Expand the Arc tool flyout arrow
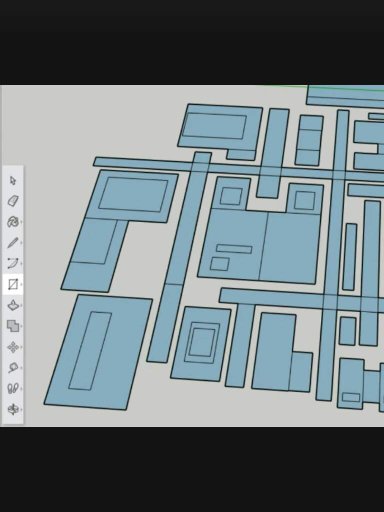The image size is (384, 512). pyautogui.click(x=21, y=263)
